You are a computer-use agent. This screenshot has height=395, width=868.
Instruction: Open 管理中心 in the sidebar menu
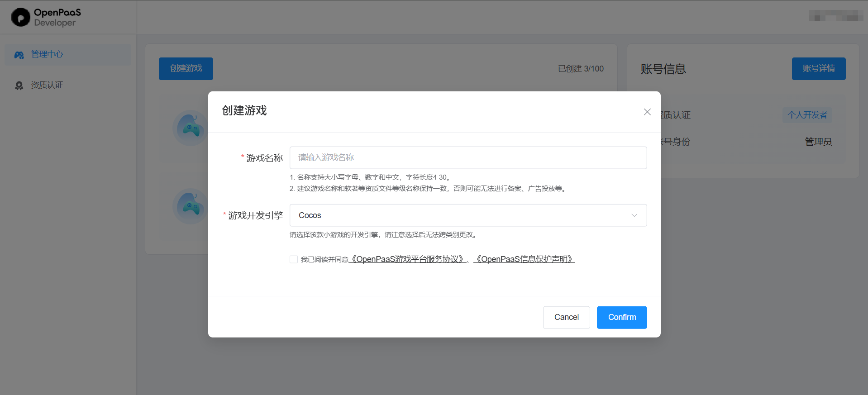68,55
